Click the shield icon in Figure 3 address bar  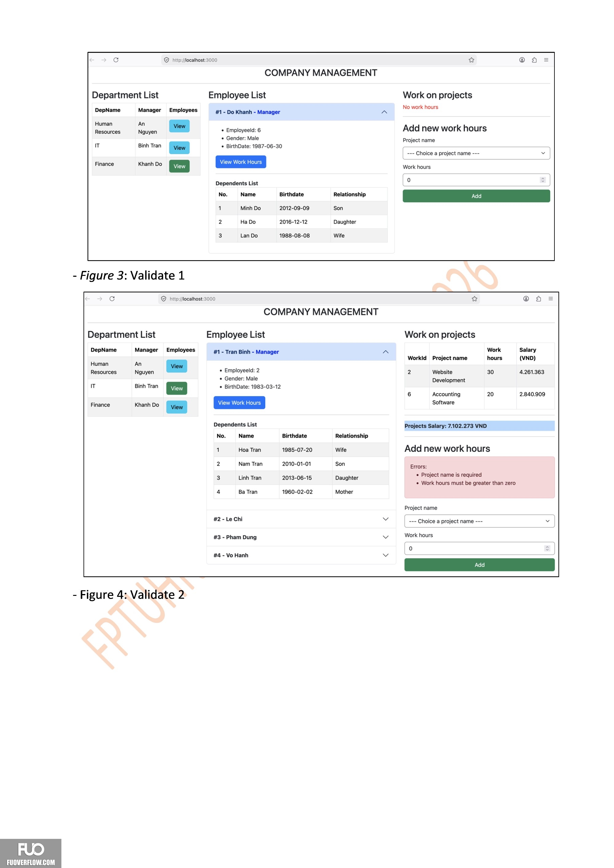[x=166, y=60]
